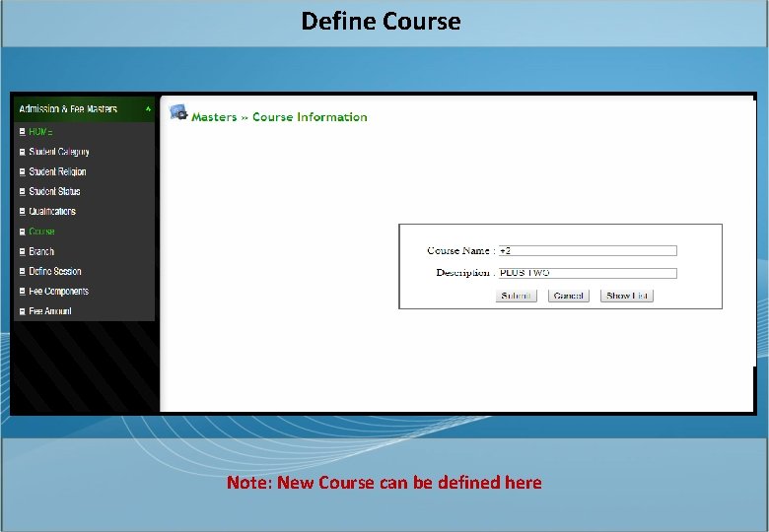Click the icon beside Student Category
Screen dimensions: 769x532
pyautogui.click(x=22, y=152)
